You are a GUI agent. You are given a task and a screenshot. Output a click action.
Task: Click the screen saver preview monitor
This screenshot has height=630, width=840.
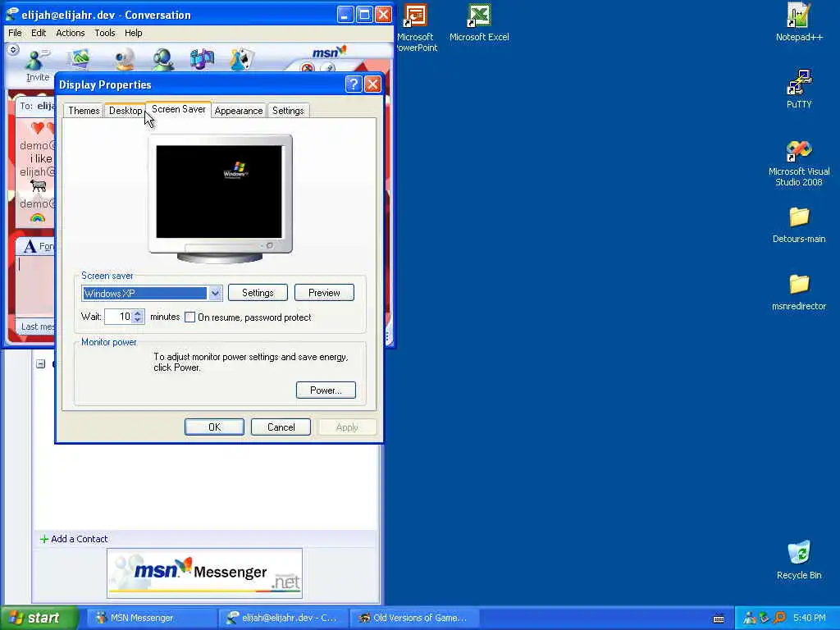click(x=220, y=199)
